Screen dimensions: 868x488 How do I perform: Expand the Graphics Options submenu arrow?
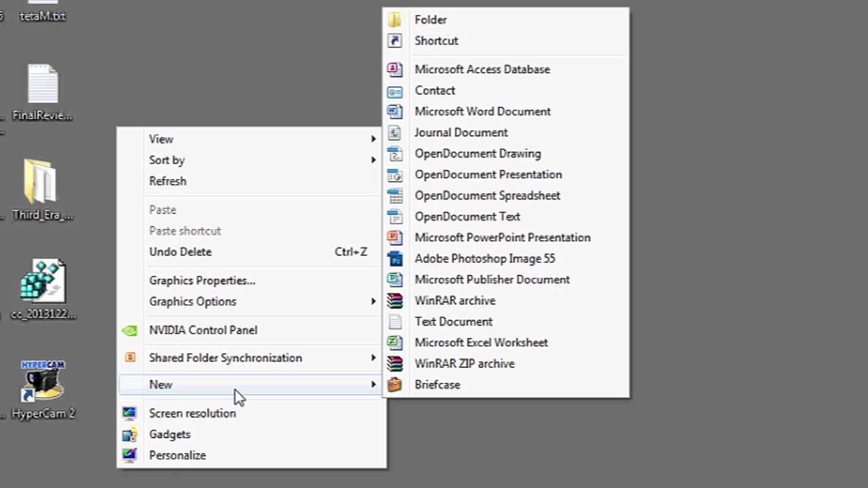click(x=373, y=301)
